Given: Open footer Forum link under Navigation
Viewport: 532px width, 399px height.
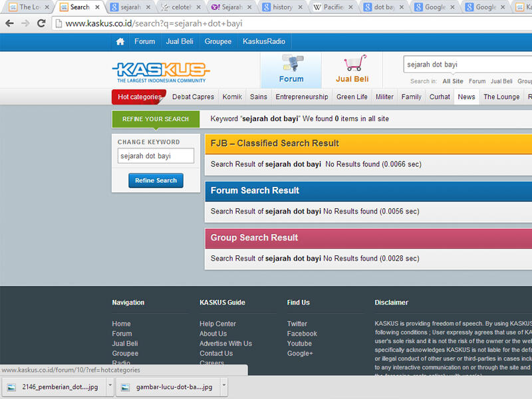Looking at the screenshot, I should coord(122,334).
